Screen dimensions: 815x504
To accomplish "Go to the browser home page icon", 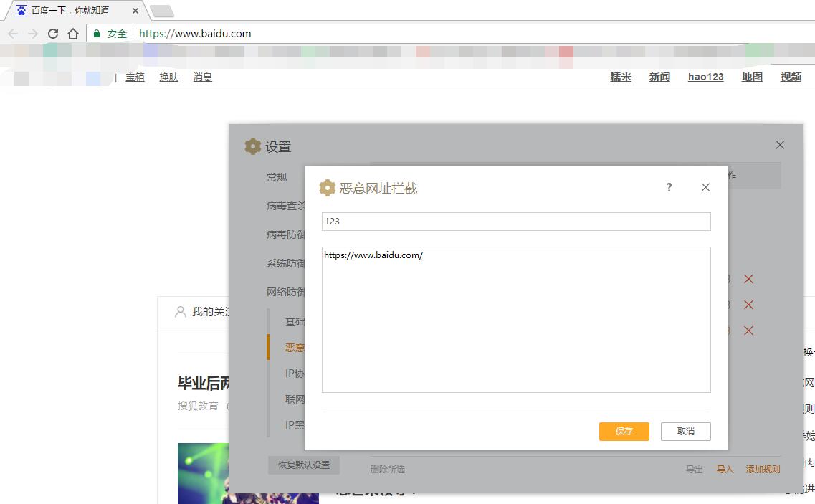I will click(x=73, y=34).
